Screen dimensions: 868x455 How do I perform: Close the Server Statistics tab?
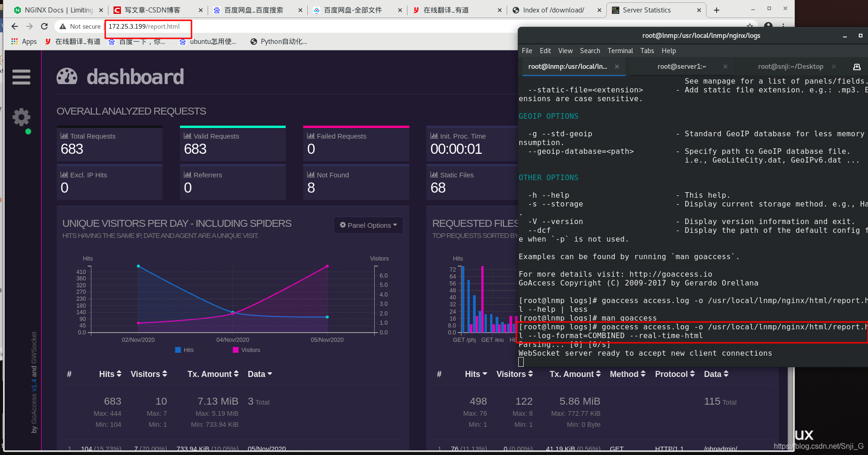[x=699, y=10]
